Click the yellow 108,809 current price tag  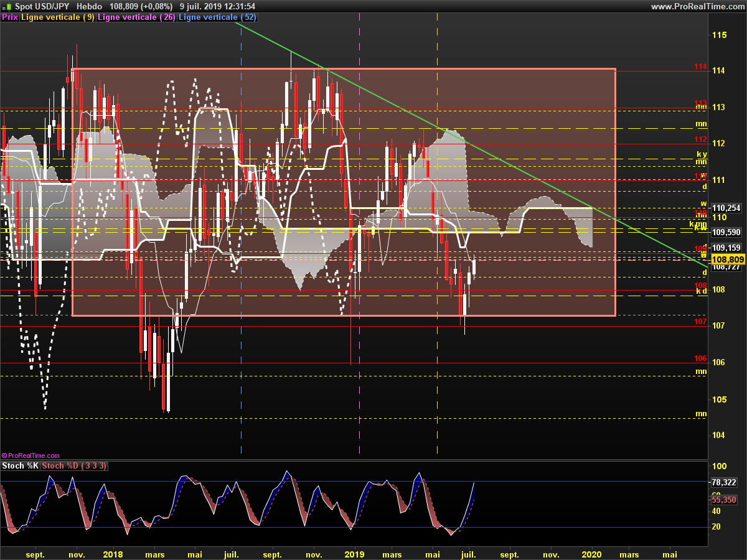(728, 259)
